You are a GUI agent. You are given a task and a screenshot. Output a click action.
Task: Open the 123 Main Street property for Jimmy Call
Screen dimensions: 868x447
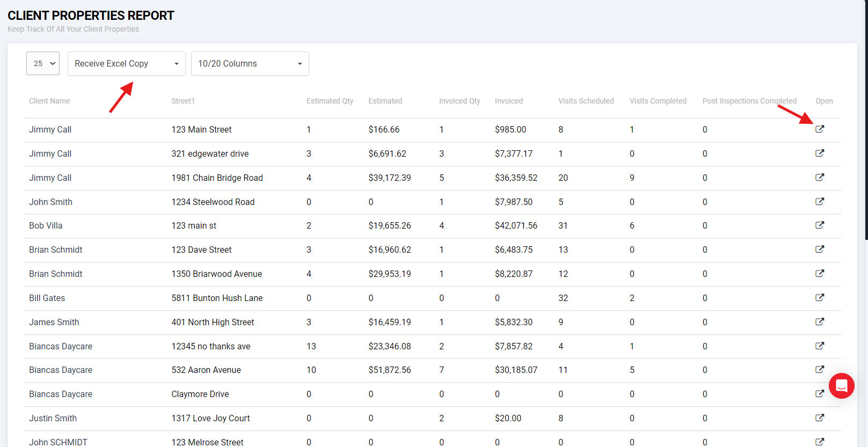pyautogui.click(x=819, y=129)
